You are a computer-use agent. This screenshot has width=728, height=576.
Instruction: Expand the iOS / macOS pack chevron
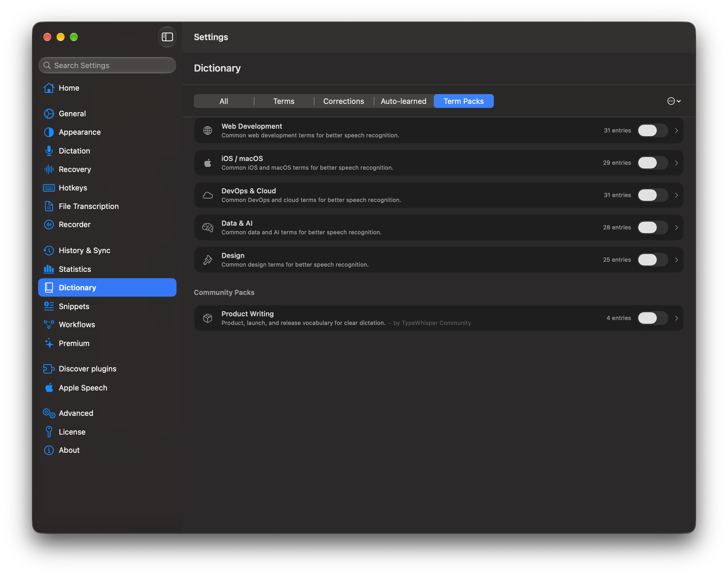click(x=676, y=163)
